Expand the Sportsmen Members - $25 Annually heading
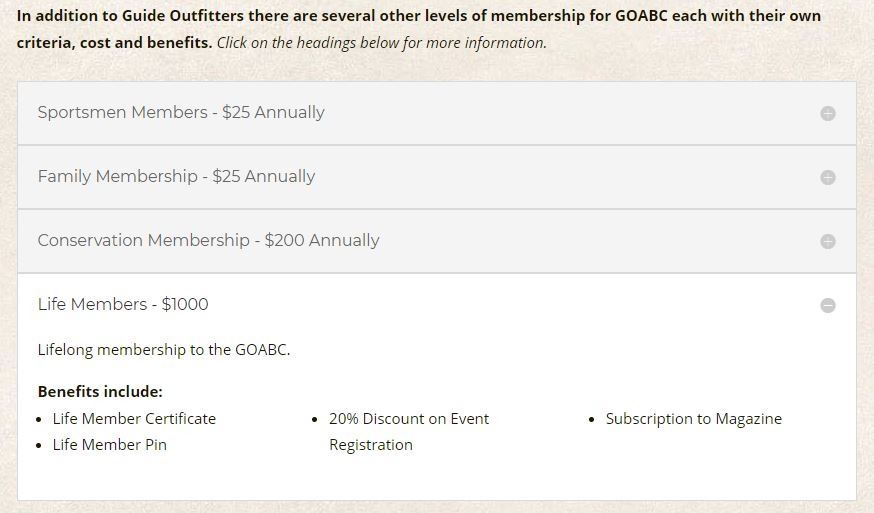This screenshot has height=513, width=874. pyautogui.click(x=181, y=113)
